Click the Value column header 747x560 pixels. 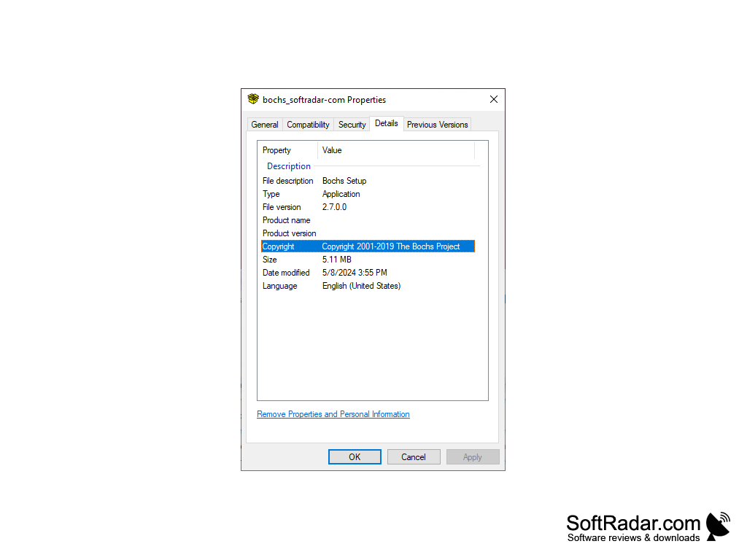pos(332,149)
